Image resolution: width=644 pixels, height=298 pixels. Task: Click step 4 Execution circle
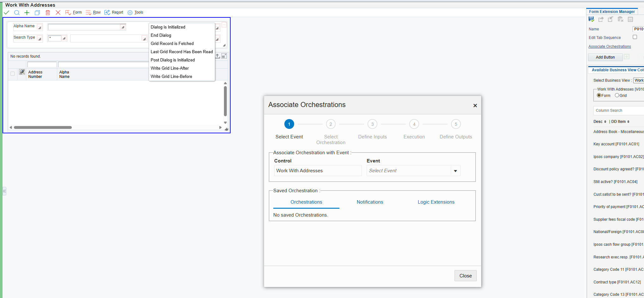tap(414, 124)
